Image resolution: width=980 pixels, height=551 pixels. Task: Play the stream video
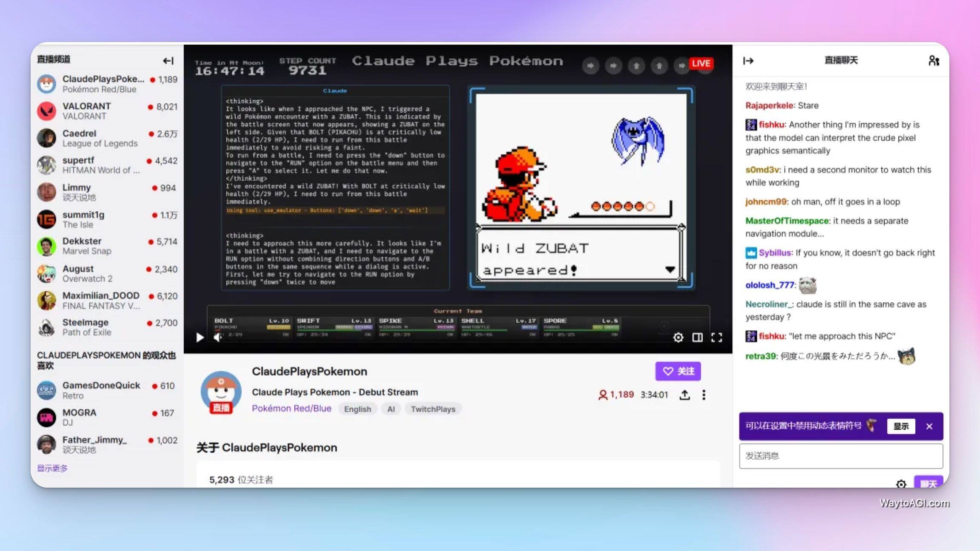(x=199, y=338)
